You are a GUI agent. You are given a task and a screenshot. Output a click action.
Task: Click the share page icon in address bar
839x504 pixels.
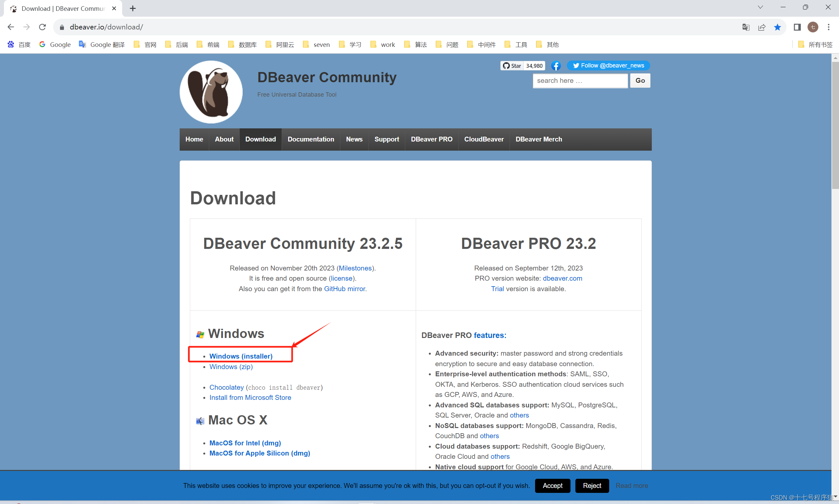pyautogui.click(x=762, y=27)
